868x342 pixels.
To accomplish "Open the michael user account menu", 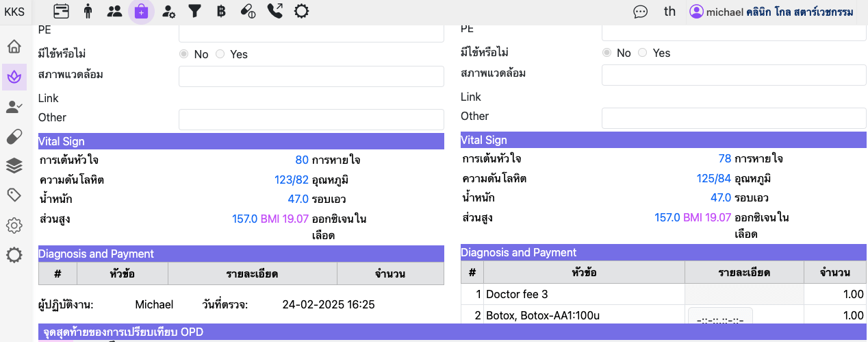I will [x=771, y=12].
